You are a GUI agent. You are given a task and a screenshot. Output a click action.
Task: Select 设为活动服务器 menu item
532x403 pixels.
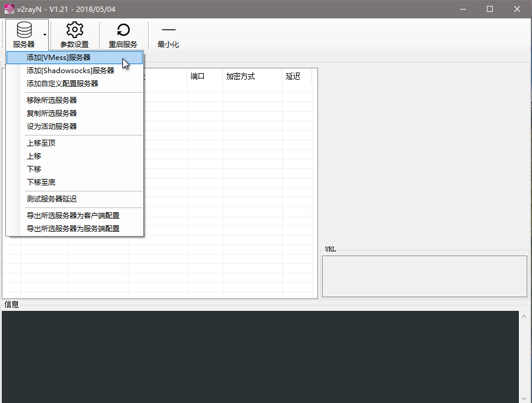pyautogui.click(x=75, y=127)
